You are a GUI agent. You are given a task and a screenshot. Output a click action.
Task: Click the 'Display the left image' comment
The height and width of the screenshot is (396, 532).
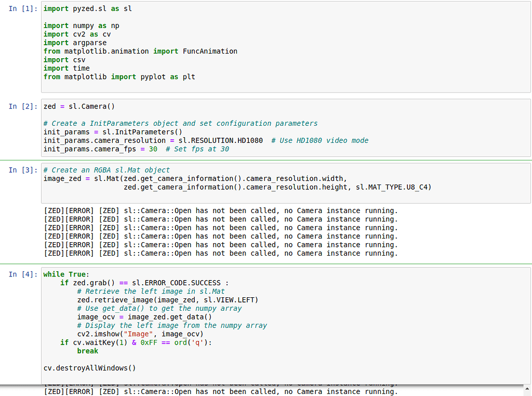tap(172, 325)
